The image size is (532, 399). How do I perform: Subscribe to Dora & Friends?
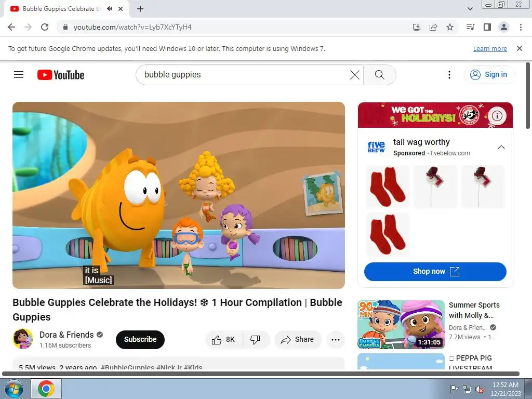[140, 339]
